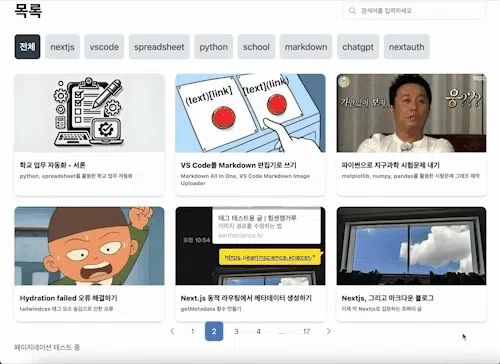Click description starting 'matplotlib, numpy, pandas'

pos(411,176)
